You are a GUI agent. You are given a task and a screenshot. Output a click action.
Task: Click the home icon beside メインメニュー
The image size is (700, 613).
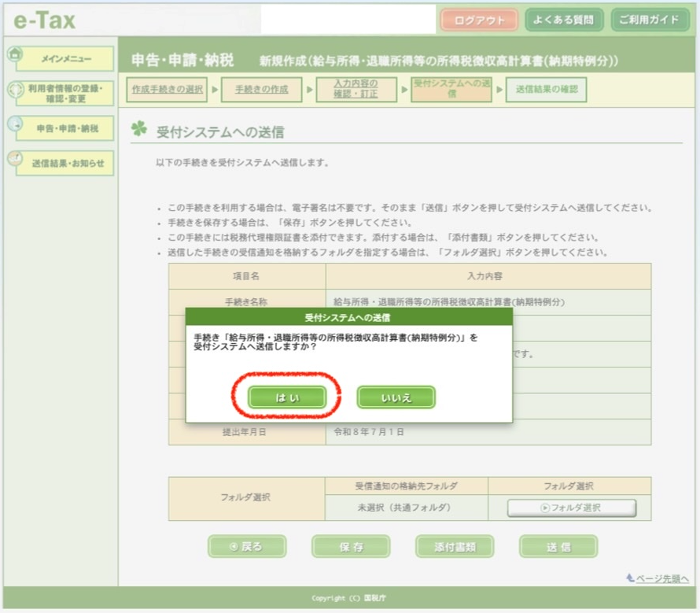[x=15, y=54]
